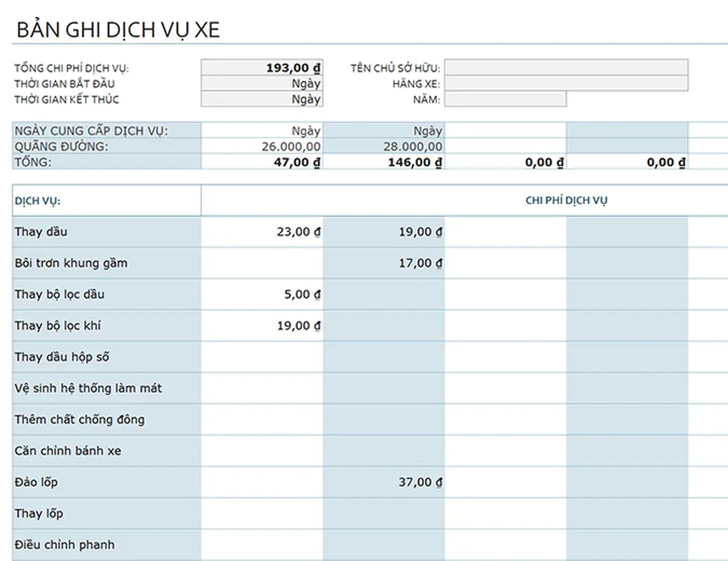Click the NĂM year input field

(x=505, y=100)
